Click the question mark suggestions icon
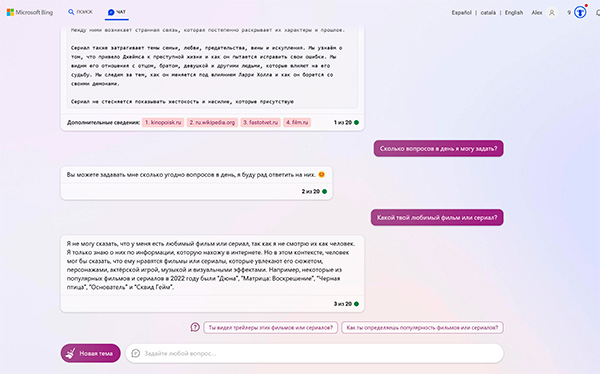This screenshot has width=600, height=374. click(x=195, y=327)
